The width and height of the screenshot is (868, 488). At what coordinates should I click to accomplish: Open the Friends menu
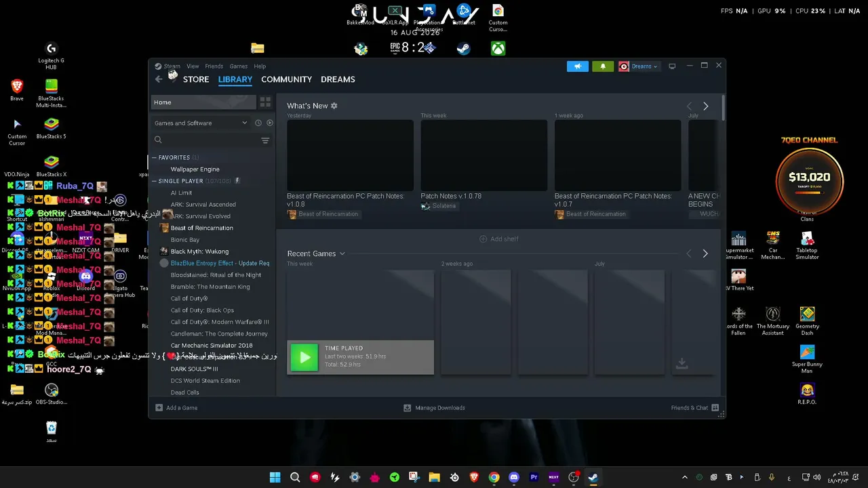coord(214,66)
